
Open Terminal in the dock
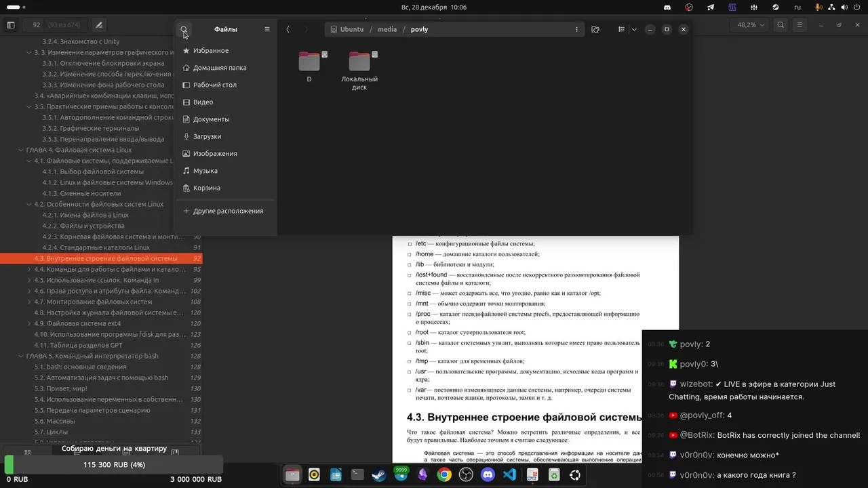click(357, 475)
